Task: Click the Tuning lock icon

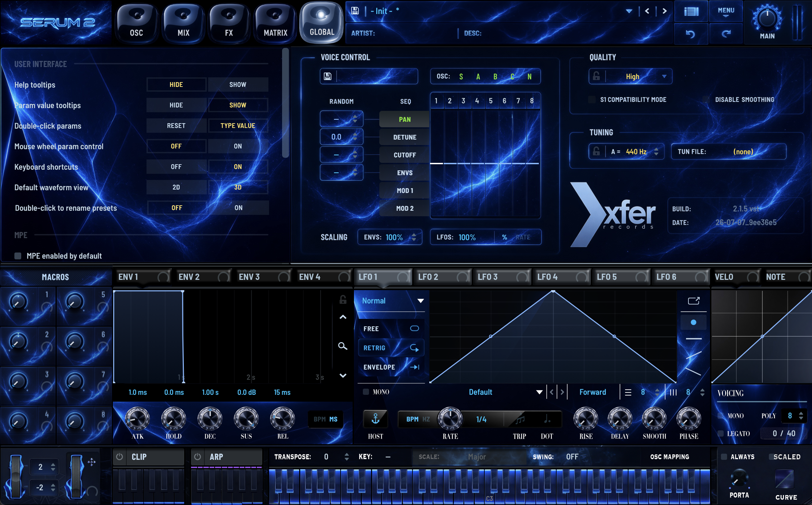Action: (596, 151)
